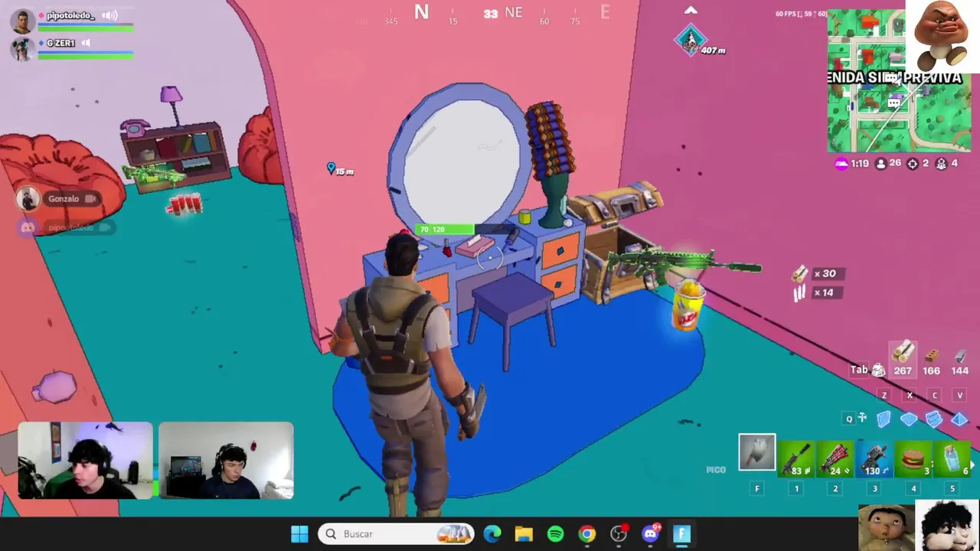Open the backpack inventory icon
980x551 pixels.
point(878,370)
